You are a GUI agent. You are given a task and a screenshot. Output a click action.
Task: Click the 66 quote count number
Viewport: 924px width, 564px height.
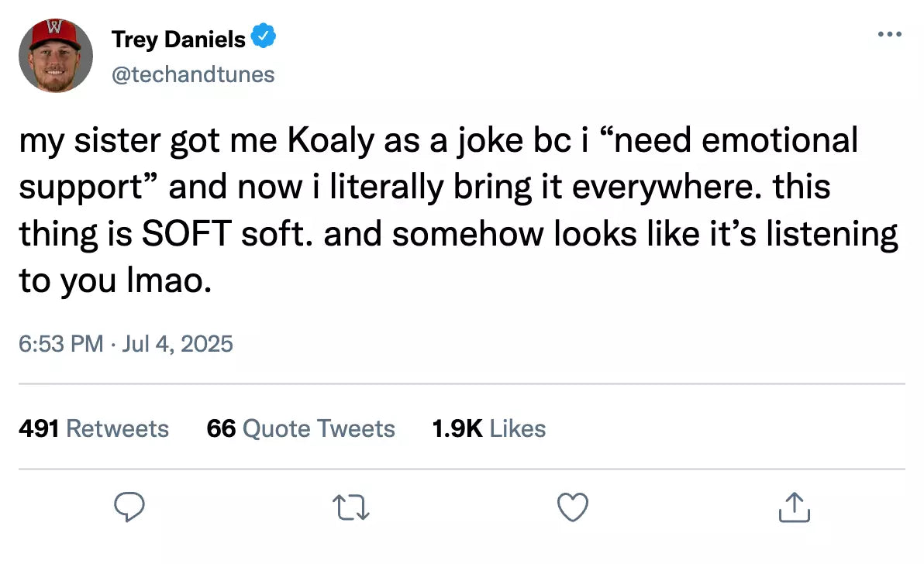(221, 428)
